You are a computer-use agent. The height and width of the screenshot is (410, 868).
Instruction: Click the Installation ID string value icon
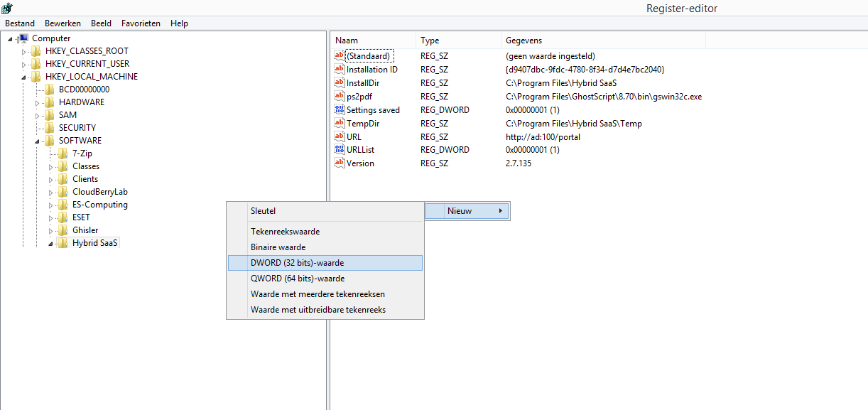click(x=340, y=70)
